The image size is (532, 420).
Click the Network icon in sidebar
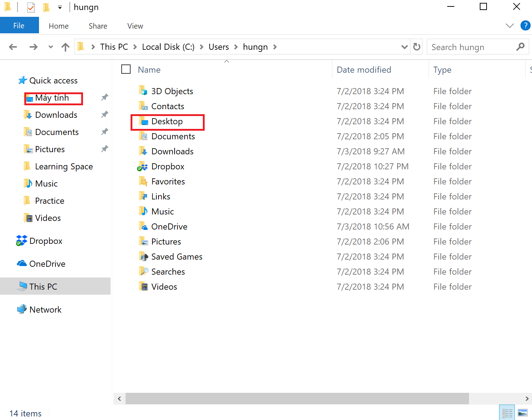pyautogui.click(x=22, y=309)
